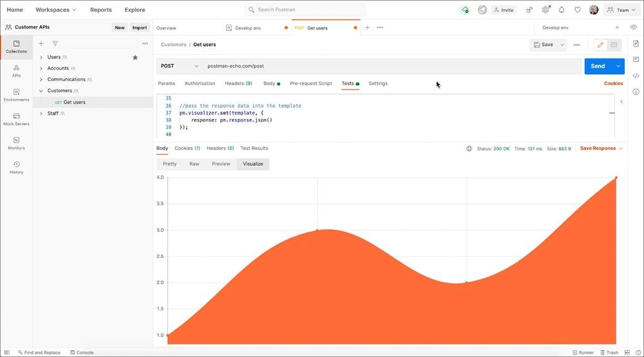Screen dimensions: 644x357
Task: Click the 3.0 data point on chart
Action: click(x=317, y=230)
